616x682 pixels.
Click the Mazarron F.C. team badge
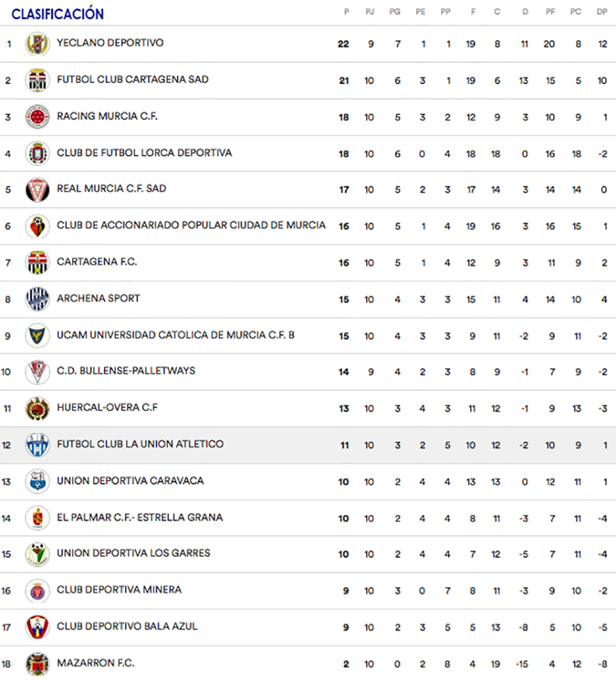(37, 664)
